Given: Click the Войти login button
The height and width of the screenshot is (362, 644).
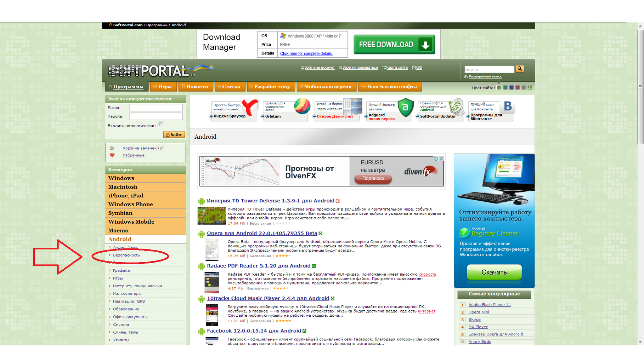Looking at the screenshot, I should [174, 135].
